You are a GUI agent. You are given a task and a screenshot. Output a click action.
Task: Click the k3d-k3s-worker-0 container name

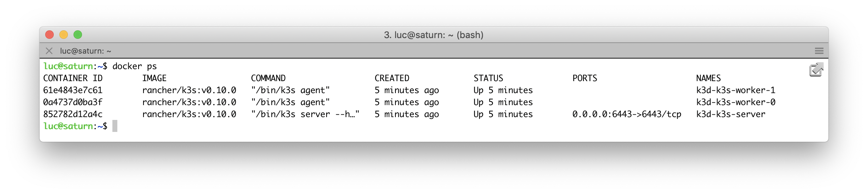tap(735, 102)
